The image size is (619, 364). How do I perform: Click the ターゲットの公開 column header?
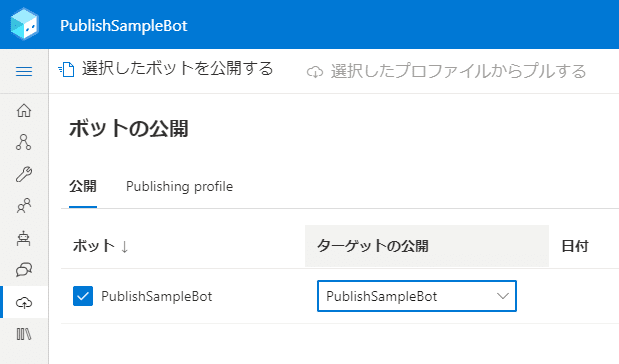point(427,246)
